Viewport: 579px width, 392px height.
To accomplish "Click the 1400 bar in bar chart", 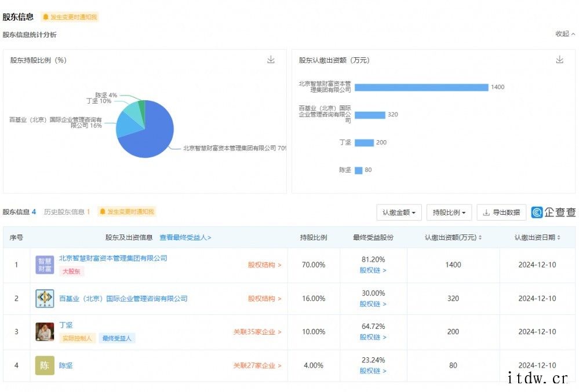I will click(x=421, y=87).
